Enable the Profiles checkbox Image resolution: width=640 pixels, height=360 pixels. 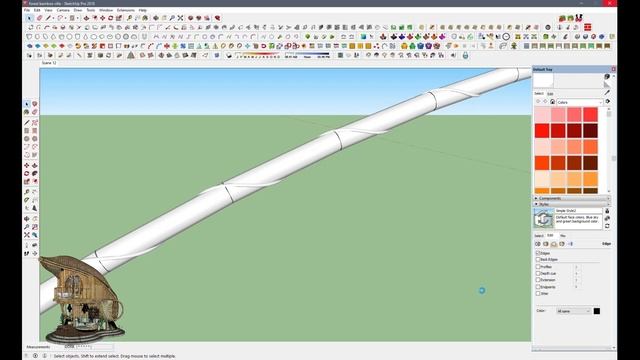click(538, 267)
